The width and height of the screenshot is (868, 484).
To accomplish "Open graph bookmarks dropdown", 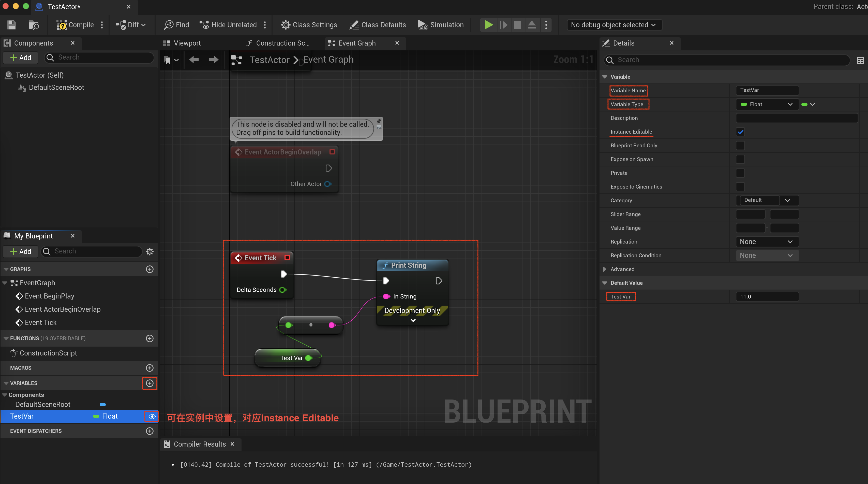I will click(x=171, y=60).
